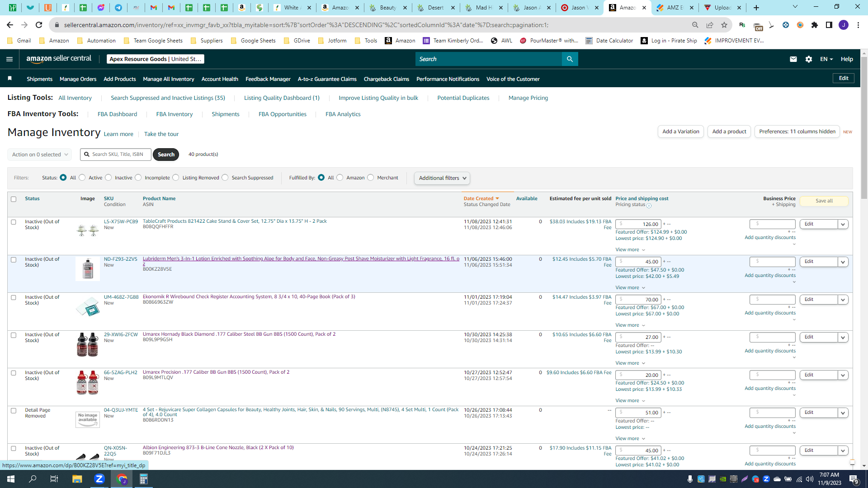Image resolution: width=868 pixels, height=488 pixels.
Task: Open Zoom from the taskbar
Action: (99, 479)
